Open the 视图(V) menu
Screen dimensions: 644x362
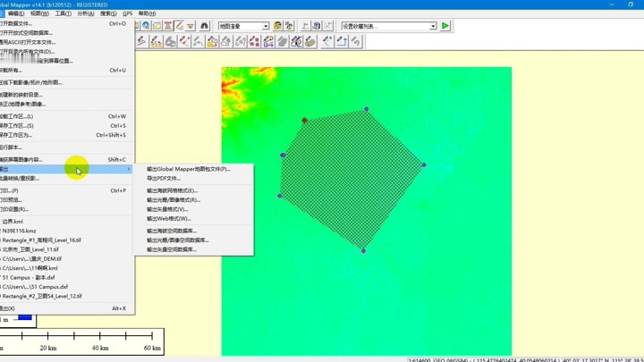pyautogui.click(x=39, y=13)
